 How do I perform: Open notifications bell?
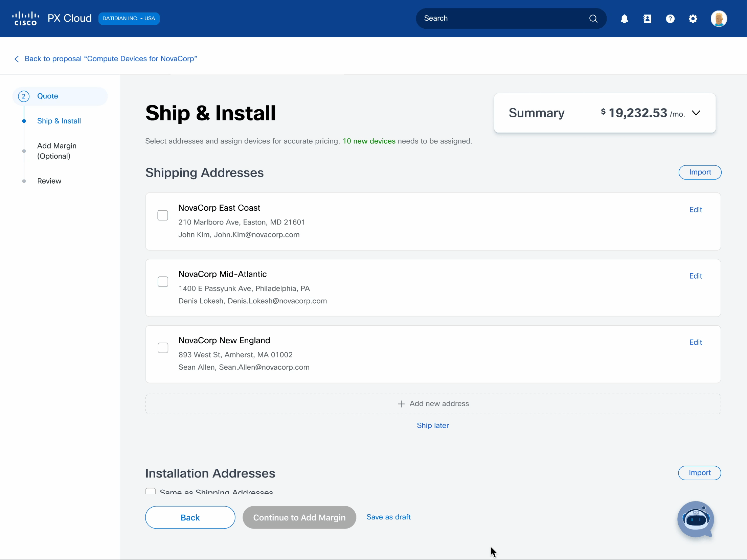click(625, 19)
